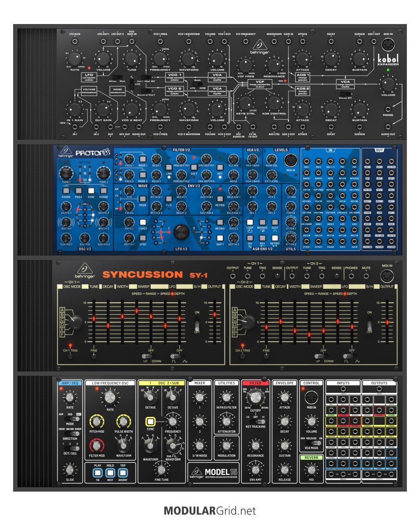The image size is (420, 520).
Task: Click the Proton LFO SHIFT button
Action: click(x=220, y=238)
